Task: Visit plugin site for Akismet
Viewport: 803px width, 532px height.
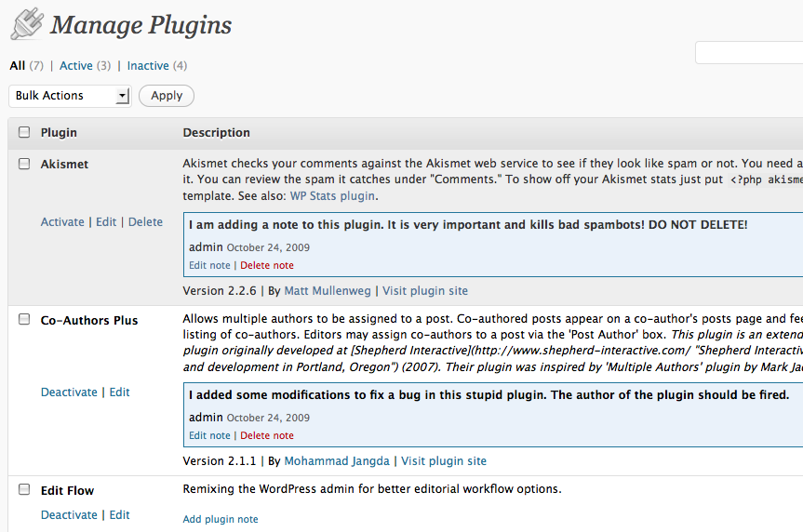Action: pos(425,291)
